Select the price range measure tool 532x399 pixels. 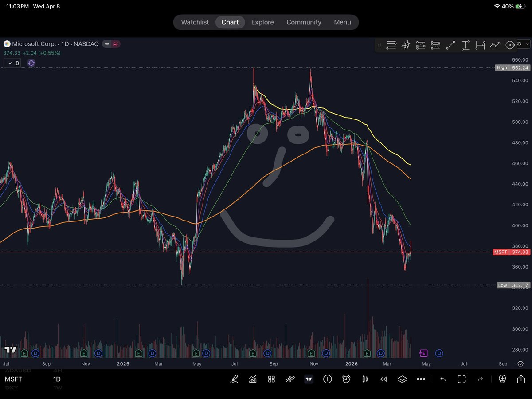pos(465,45)
